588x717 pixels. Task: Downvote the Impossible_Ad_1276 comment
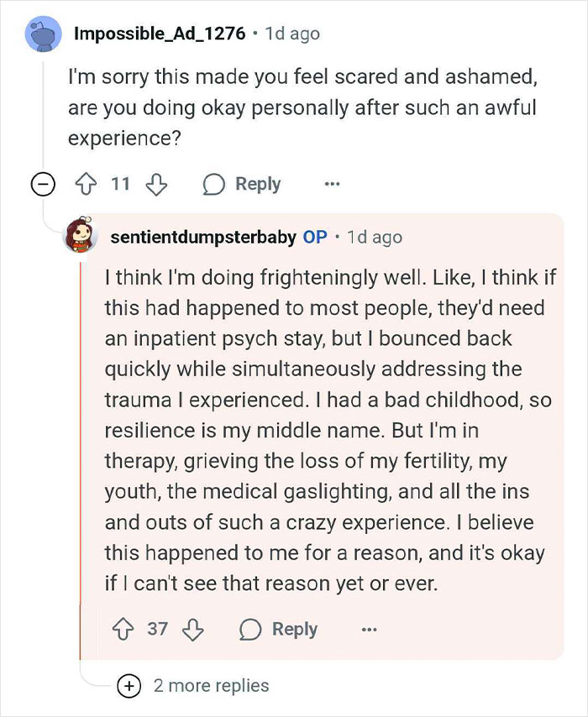coord(156,184)
